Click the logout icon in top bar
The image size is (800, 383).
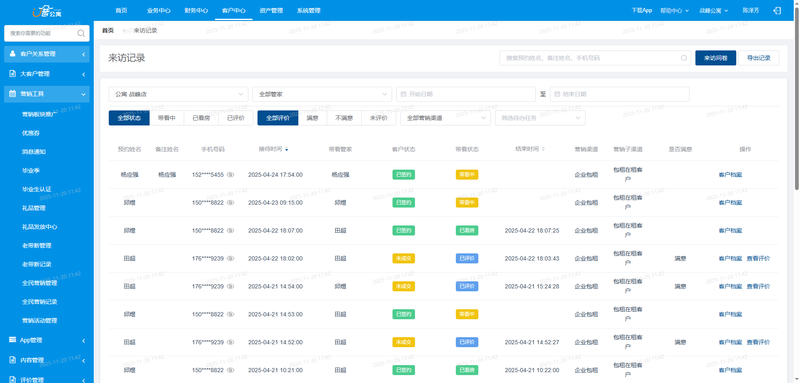[x=778, y=10]
